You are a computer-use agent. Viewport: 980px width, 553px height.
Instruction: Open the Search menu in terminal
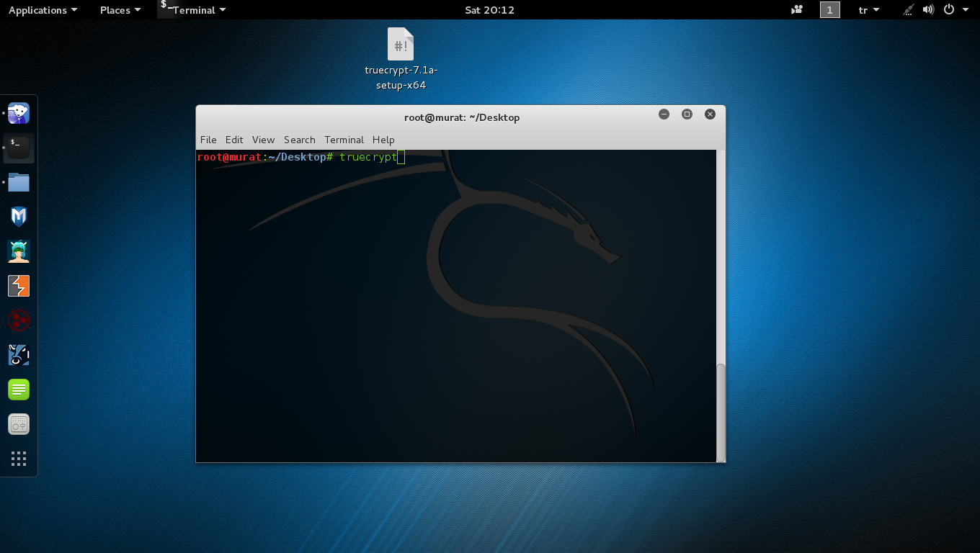tap(299, 140)
